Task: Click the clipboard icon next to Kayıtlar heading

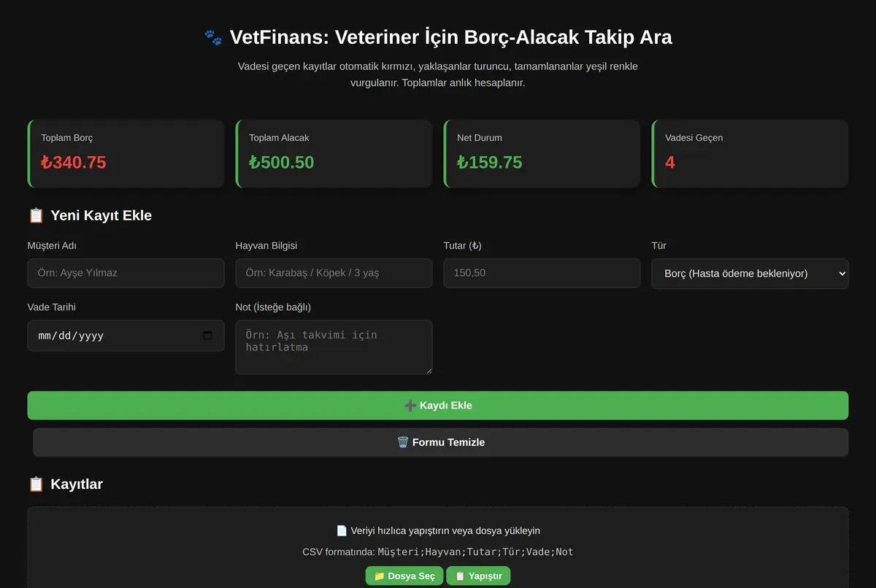Action: point(36,484)
